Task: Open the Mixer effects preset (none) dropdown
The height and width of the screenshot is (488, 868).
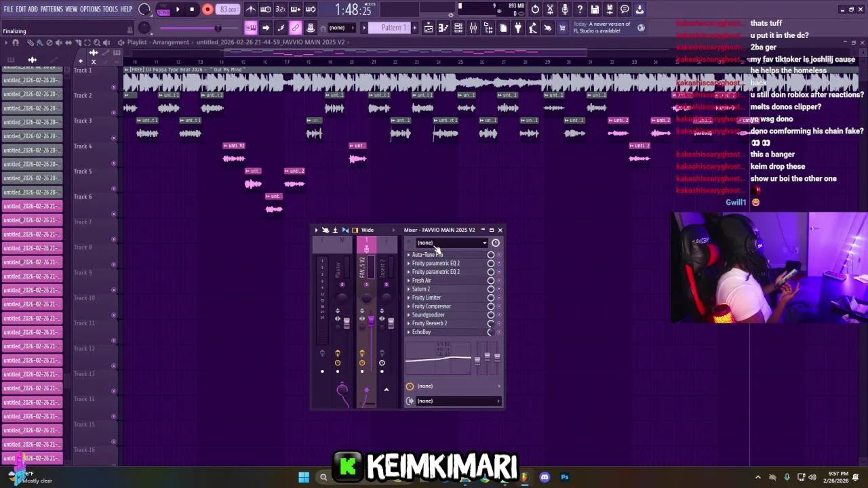Action: [452, 243]
